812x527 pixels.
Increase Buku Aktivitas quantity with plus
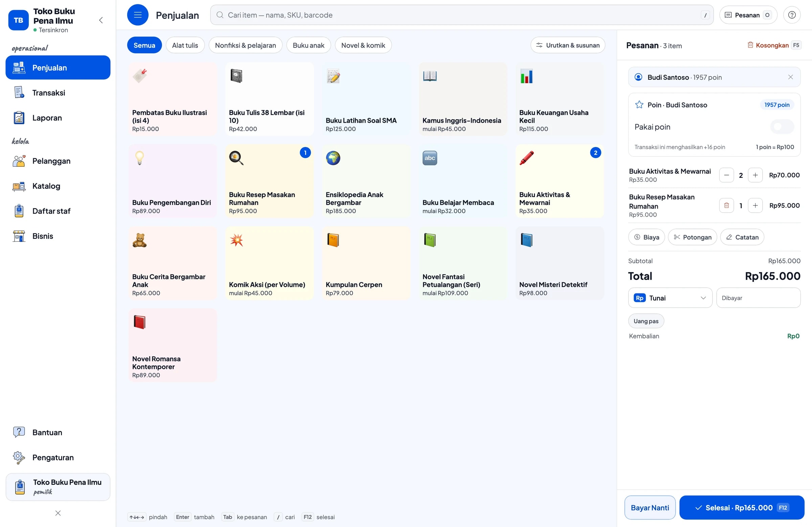[755, 175]
